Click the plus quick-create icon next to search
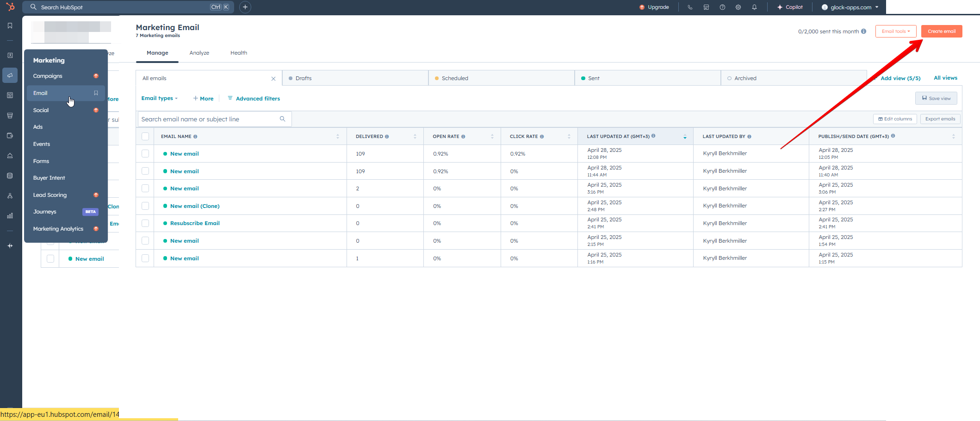This screenshot has width=980, height=421. (x=245, y=7)
